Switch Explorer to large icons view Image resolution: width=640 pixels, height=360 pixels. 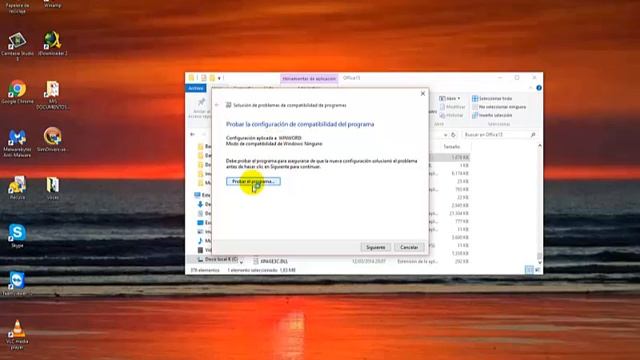click(x=538, y=270)
